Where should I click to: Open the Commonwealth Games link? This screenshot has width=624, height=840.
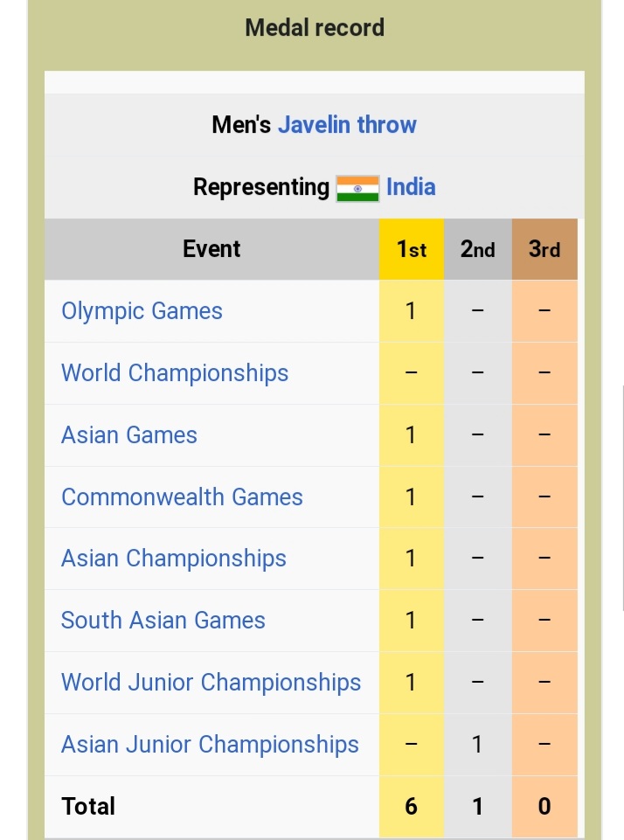182,497
